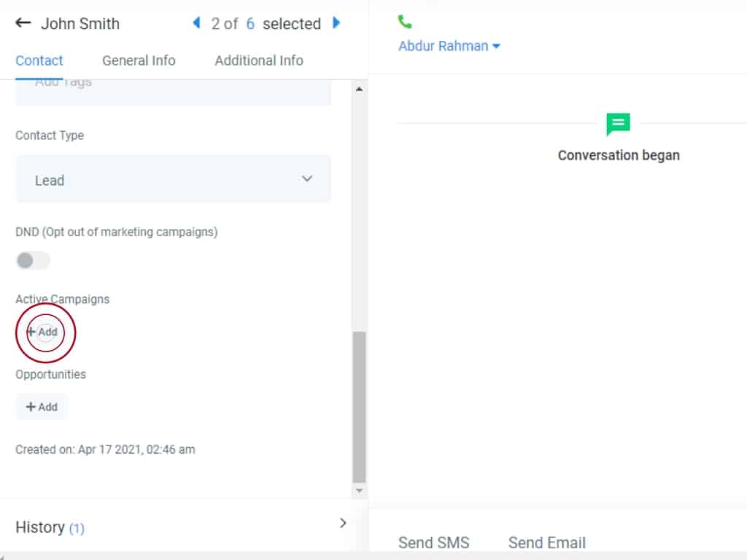The image size is (747, 560).
Task: Open the Send Email tab
Action: (546, 542)
